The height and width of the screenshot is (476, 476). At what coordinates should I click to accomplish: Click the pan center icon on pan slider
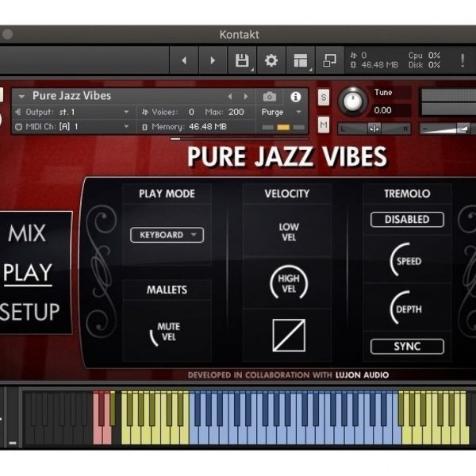coord(374,129)
